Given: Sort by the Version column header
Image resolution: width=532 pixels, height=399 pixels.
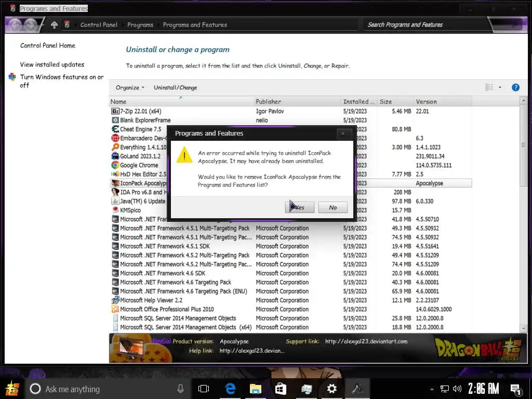Looking at the screenshot, I should click(x=443, y=101).
